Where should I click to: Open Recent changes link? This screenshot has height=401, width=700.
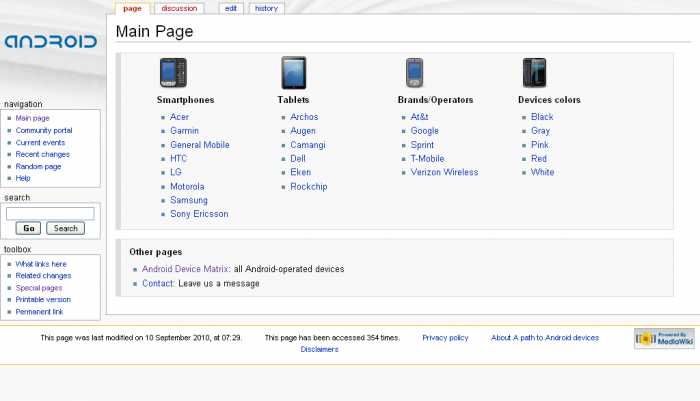coord(43,154)
